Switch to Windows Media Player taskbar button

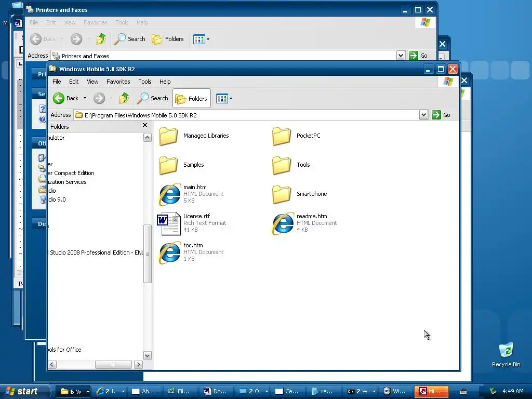395,392
